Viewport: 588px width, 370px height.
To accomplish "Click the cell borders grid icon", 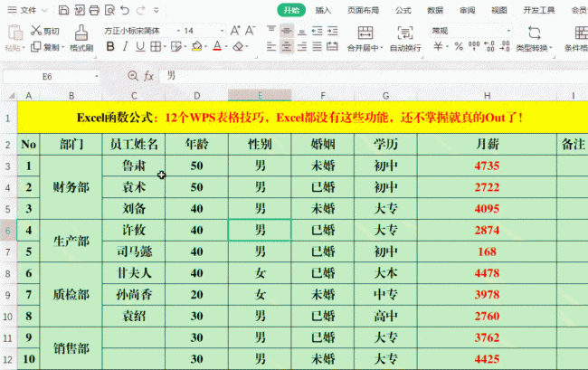I will point(156,46).
